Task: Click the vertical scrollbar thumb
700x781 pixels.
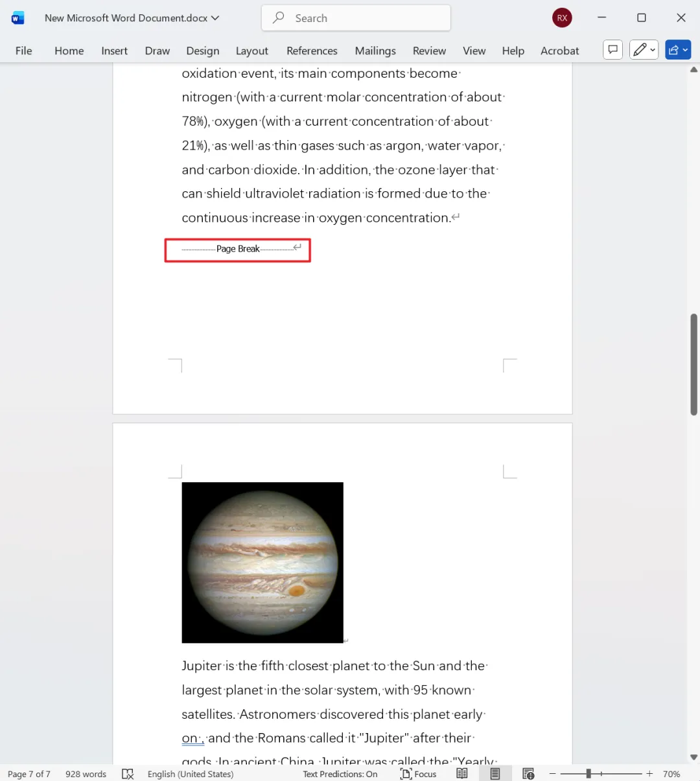Action: pyautogui.click(x=694, y=364)
